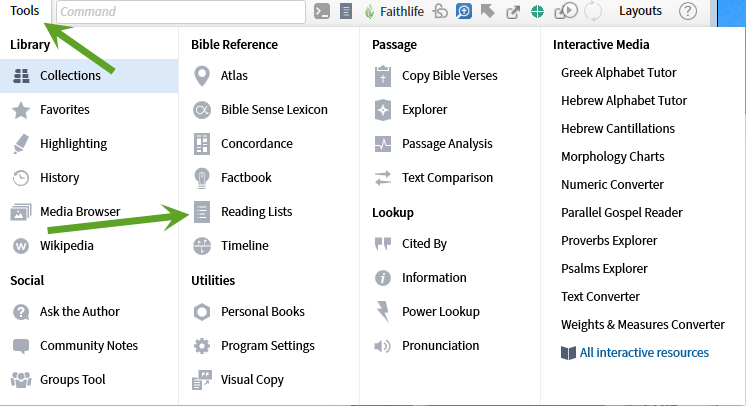The height and width of the screenshot is (406, 746).
Task: Click the Bible Sense Lexicon icon
Action: pos(202,110)
